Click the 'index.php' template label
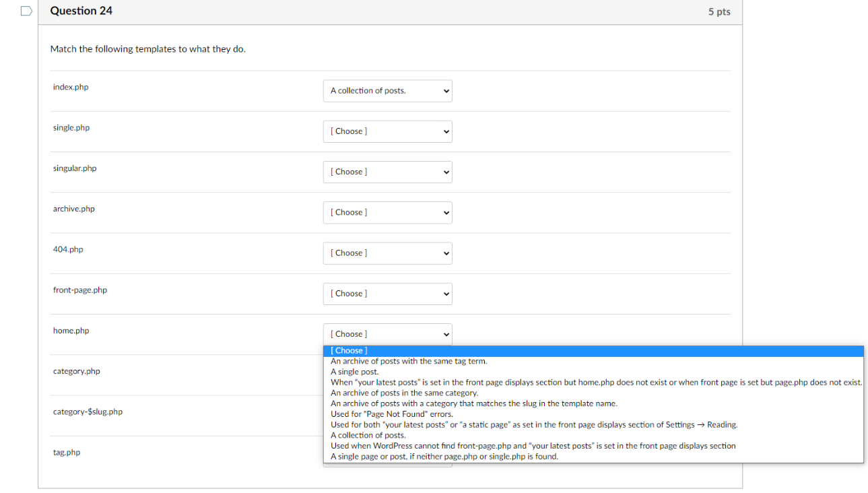868x493 pixels. (71, 88)
